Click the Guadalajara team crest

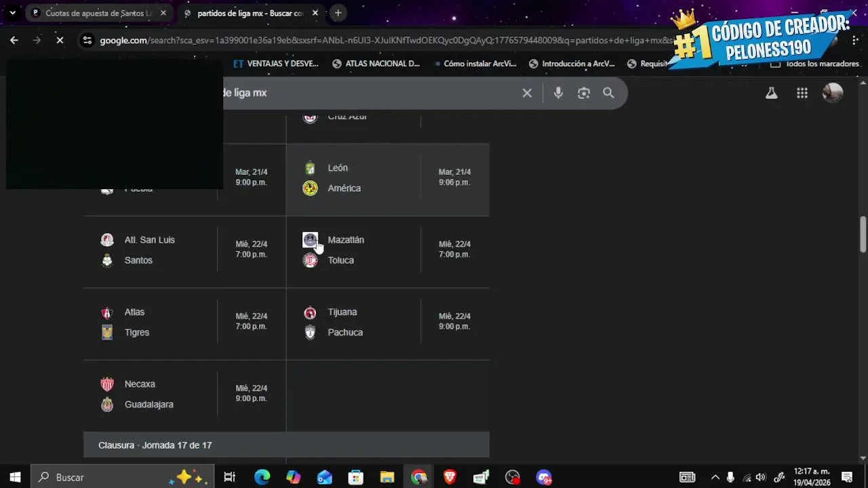pos(107,405)
